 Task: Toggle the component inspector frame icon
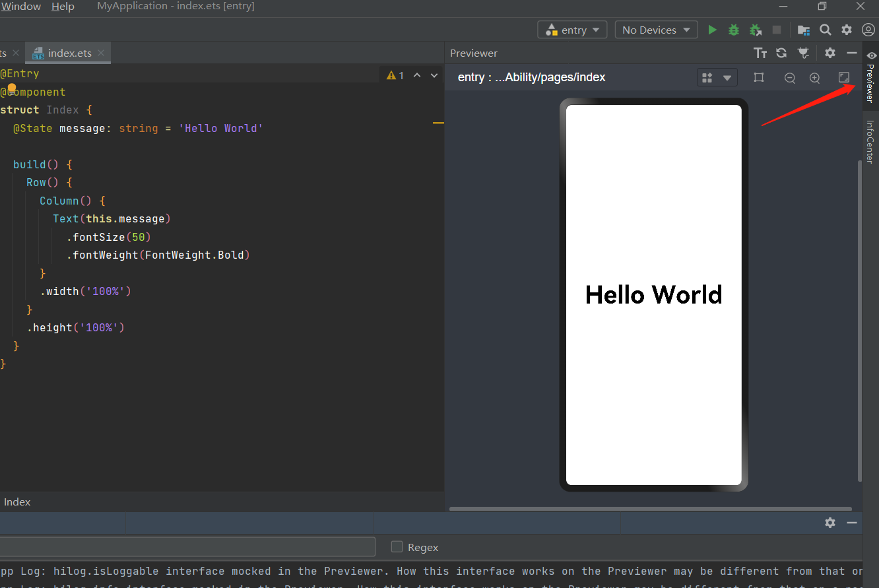point(759,77)
